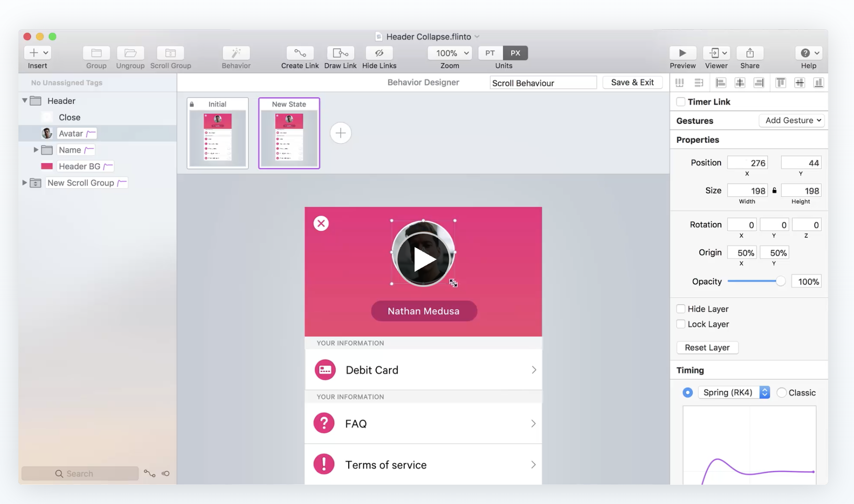Click the layers Search field
The width and height of the screenshot is (854, 504).
pyautogui.click(x=80, y=473)
